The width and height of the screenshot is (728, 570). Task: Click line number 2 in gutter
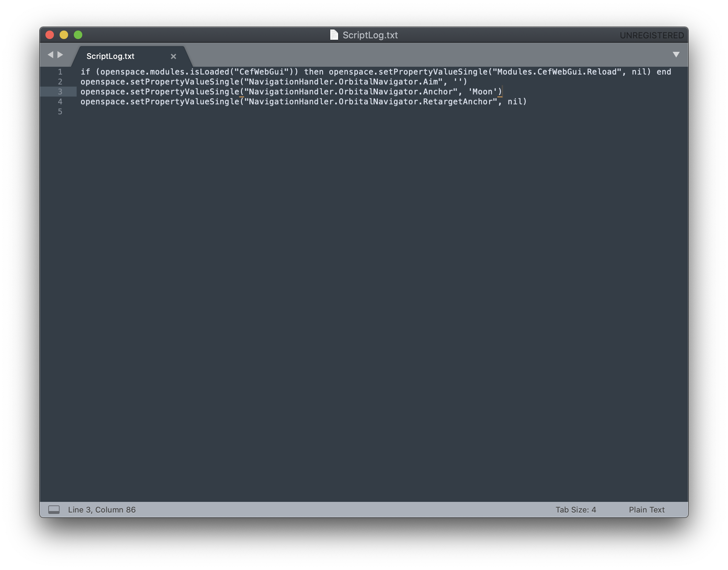pyautogui.click(x=60, y=82)
